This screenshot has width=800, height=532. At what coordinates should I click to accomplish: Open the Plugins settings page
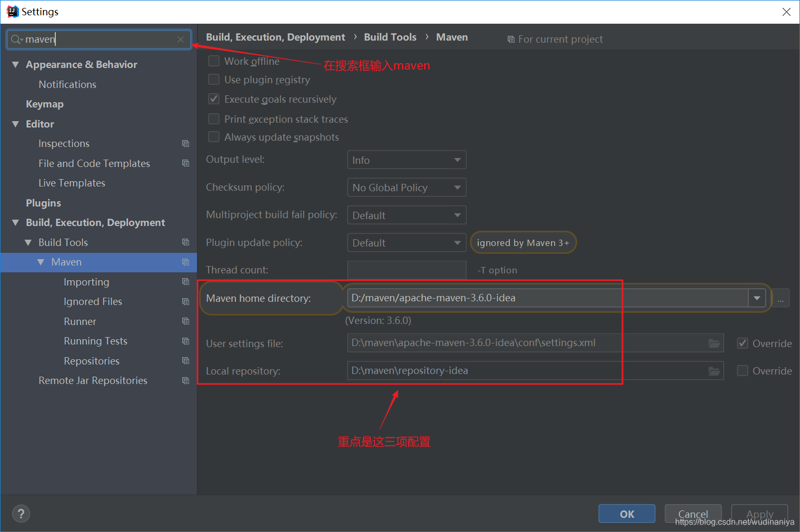click(43, 203)
